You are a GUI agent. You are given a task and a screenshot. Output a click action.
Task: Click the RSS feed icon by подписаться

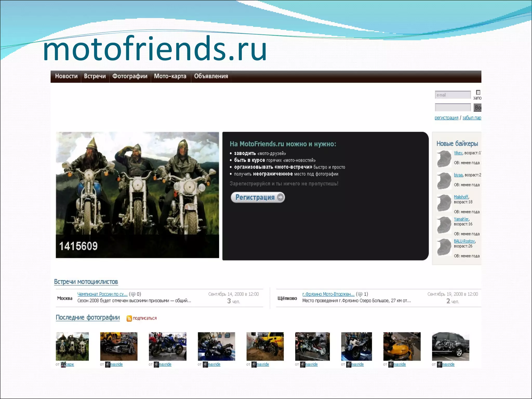pyautogui.click(x=129, y=318)
